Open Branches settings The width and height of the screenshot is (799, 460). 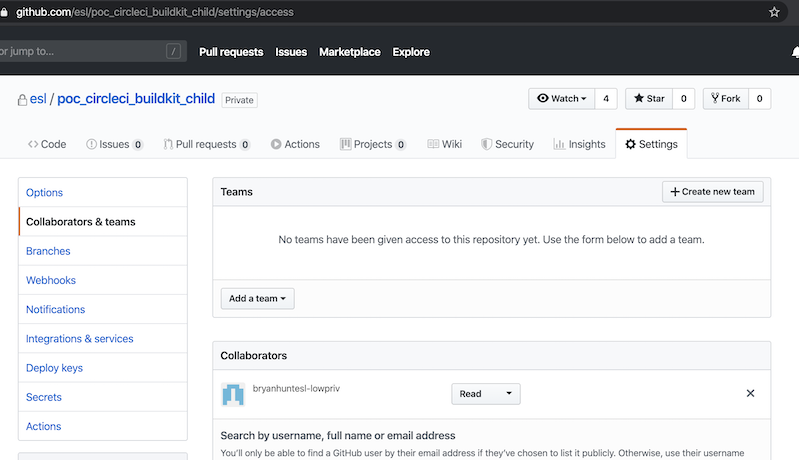tap(103, 251)
